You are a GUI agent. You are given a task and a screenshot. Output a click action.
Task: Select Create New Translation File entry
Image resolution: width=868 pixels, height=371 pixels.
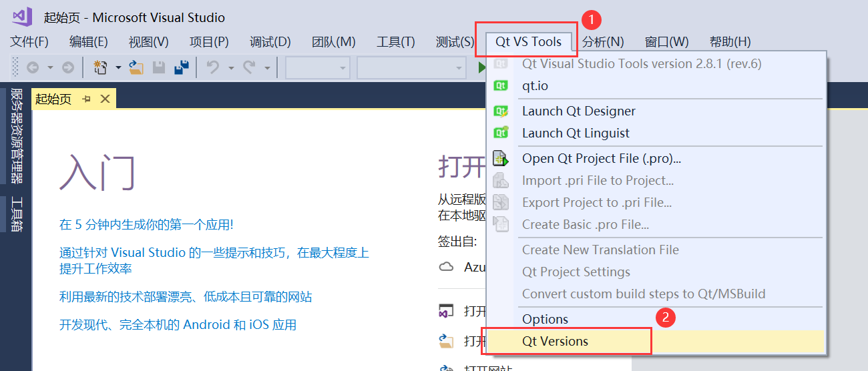coord(656,250)
